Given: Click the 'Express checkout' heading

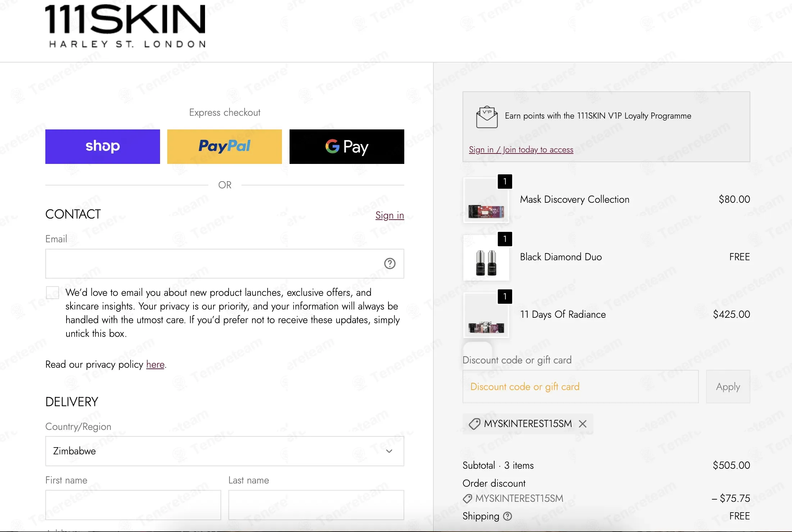Looking at the screenshot, I should point(225,113).
